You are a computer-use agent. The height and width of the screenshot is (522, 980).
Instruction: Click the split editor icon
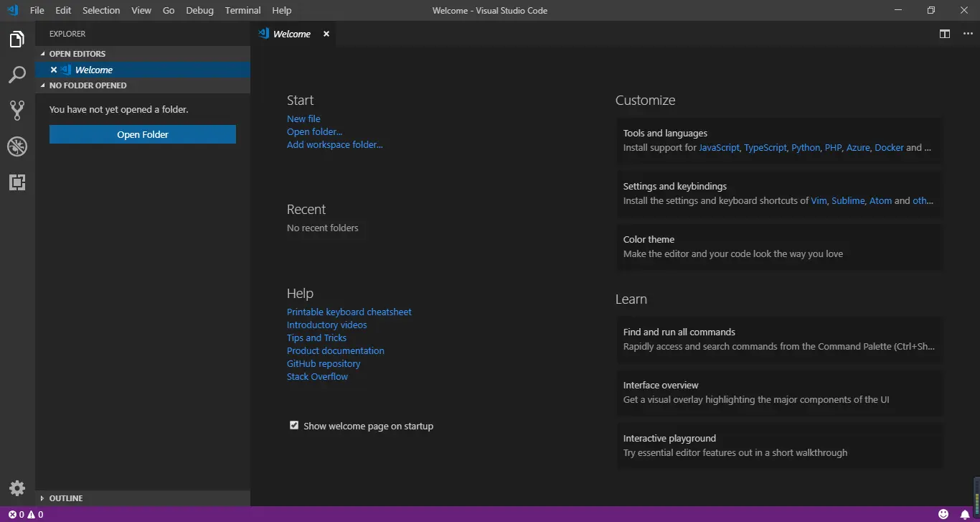tap(945, 34)
